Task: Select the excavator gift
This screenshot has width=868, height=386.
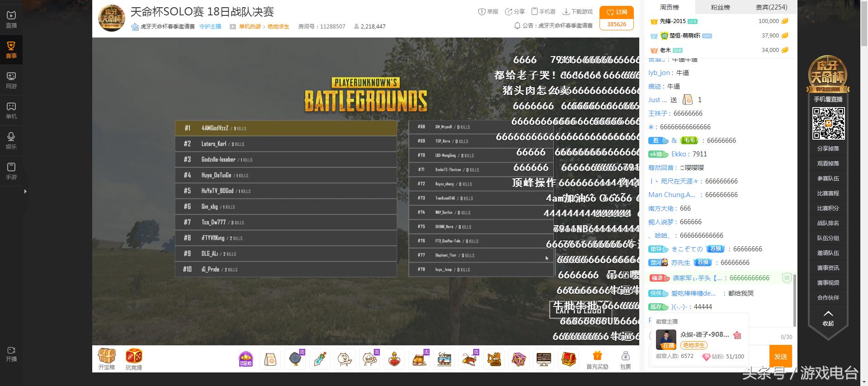Action: pos(494,359)
